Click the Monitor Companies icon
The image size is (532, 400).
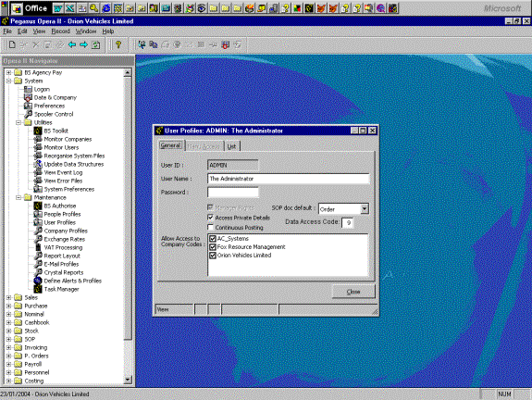click(x=38, y=139)
